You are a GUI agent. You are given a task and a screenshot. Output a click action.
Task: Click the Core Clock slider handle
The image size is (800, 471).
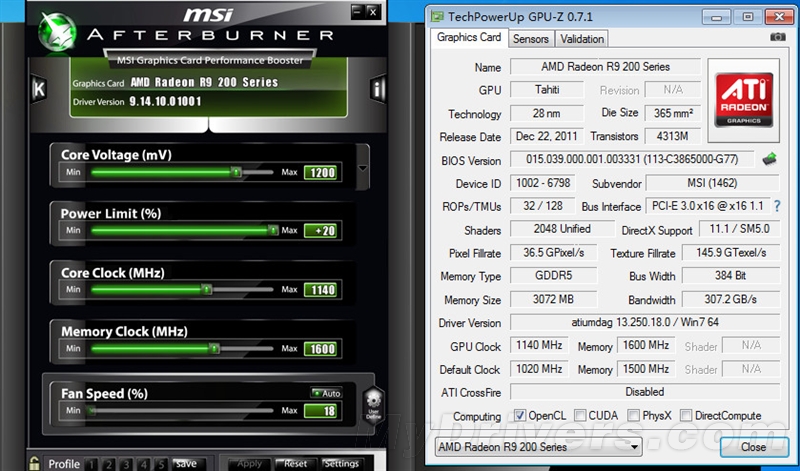click(x=206, y=290)
